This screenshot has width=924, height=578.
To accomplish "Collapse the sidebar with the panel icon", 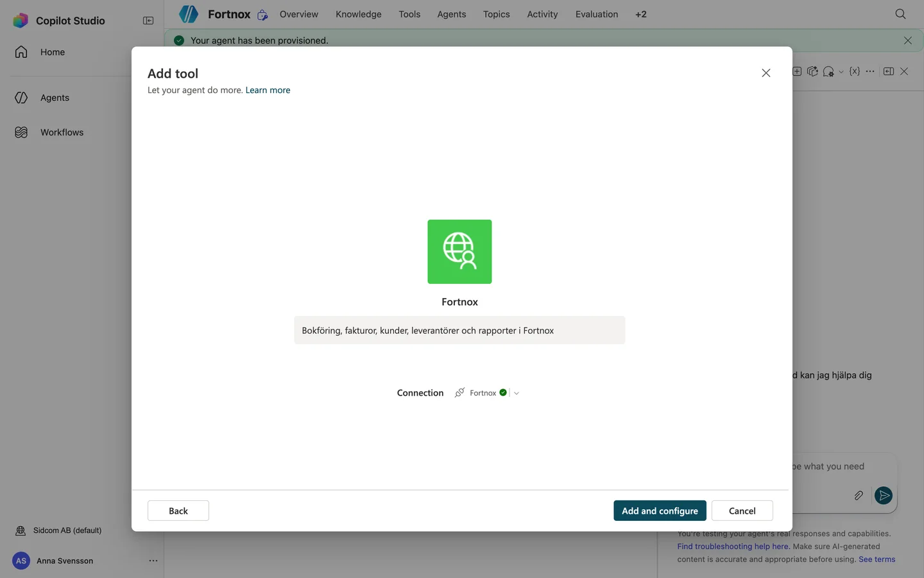I will [148, 21].
